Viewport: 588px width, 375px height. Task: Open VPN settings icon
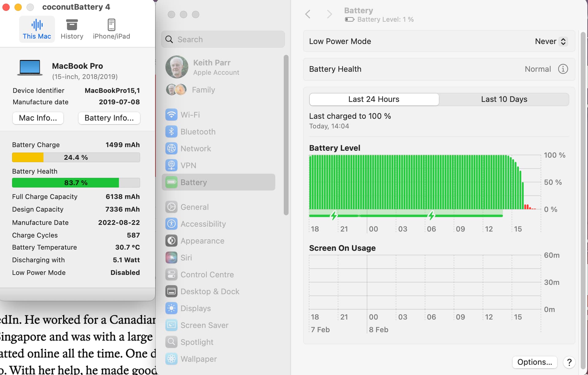[x=171, y=165]
